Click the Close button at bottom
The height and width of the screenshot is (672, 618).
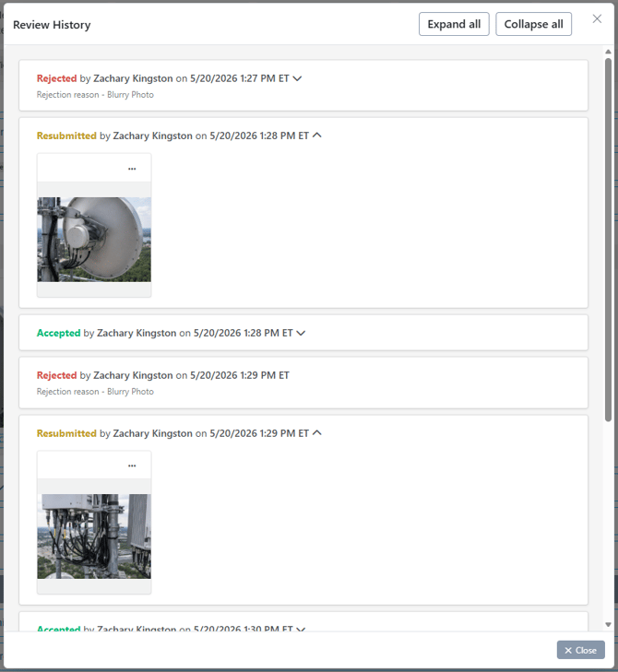tap(581, 650)
